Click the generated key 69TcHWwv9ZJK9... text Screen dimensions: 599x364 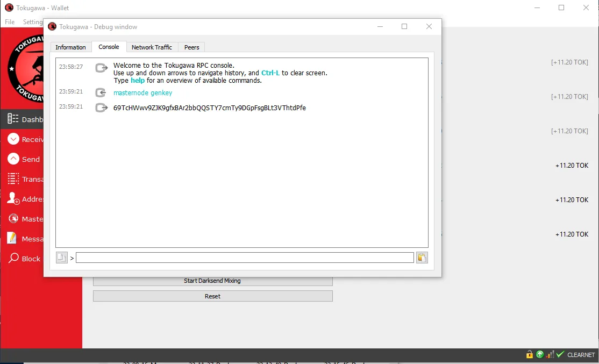(x=210, y=108)
